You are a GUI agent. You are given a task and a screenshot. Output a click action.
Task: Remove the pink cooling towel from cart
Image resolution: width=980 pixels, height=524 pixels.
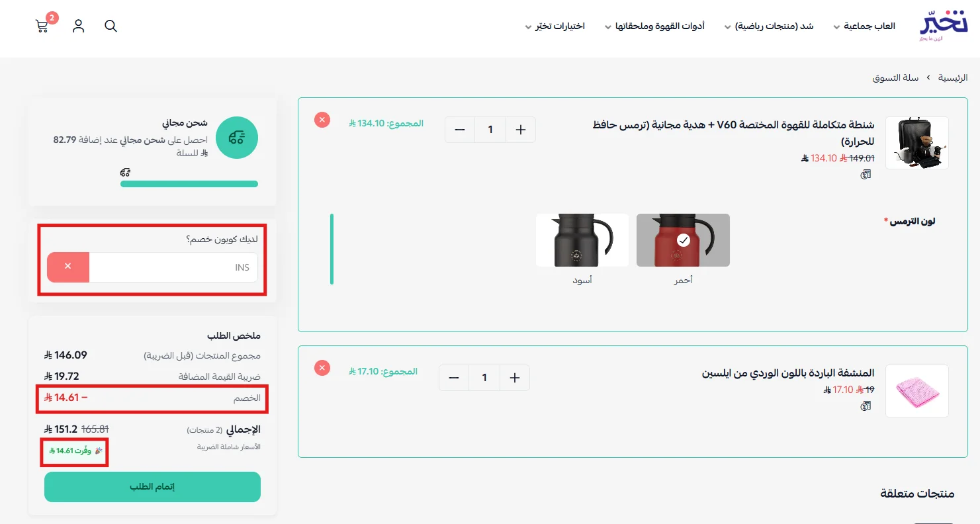322,368
